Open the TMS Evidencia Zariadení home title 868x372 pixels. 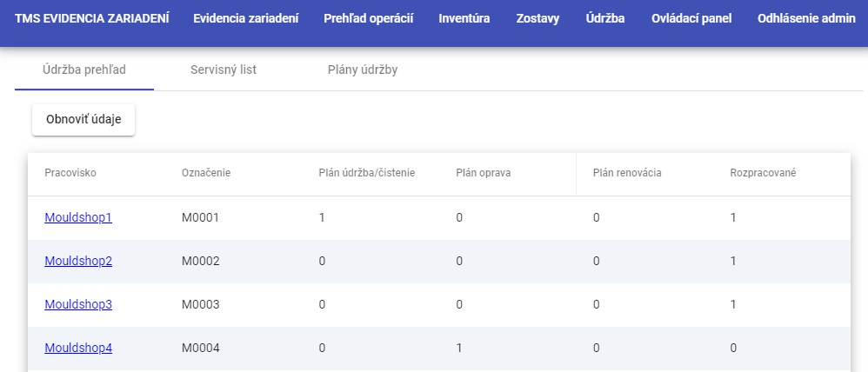coord(92,18)
